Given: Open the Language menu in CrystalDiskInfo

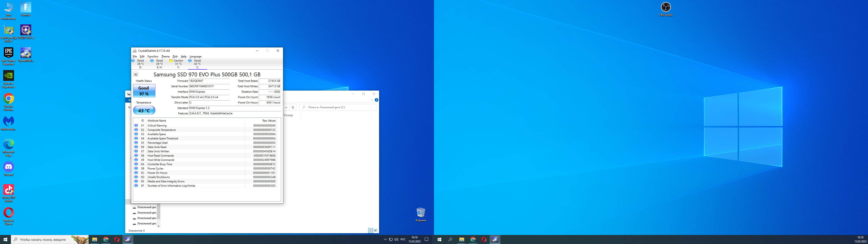Looking at the screenshot, I should [x=196, y=56].
